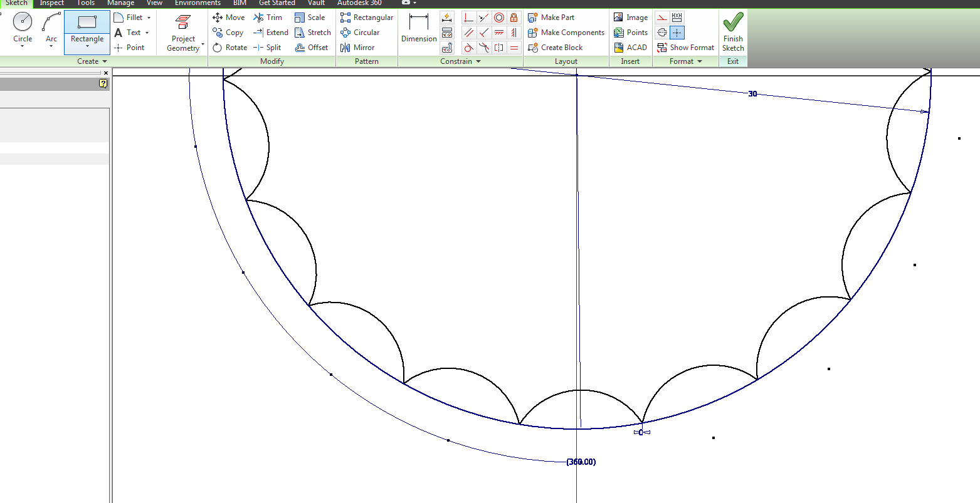
Task: Toggle Driven Dimension format
Action: pos(677,18)
